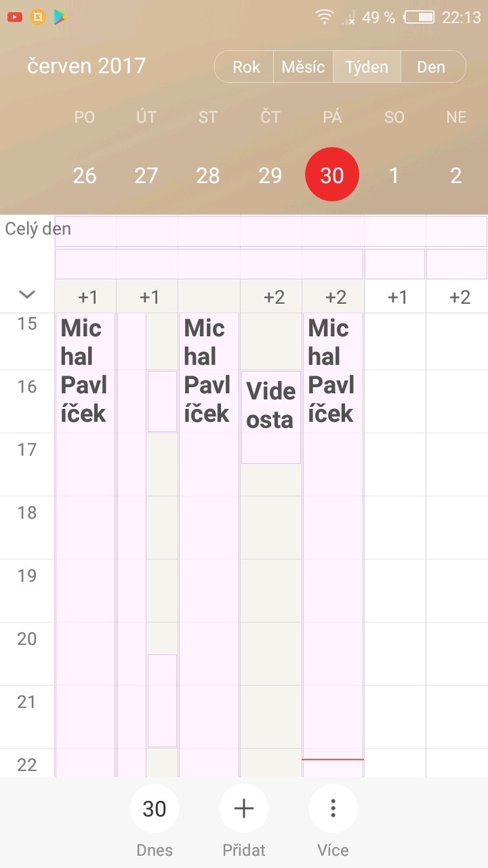The image size is (488, 868).
Task: Tap the YouTube notification icon in status bar
Action: pyautogui.click(x=15, y=18)
